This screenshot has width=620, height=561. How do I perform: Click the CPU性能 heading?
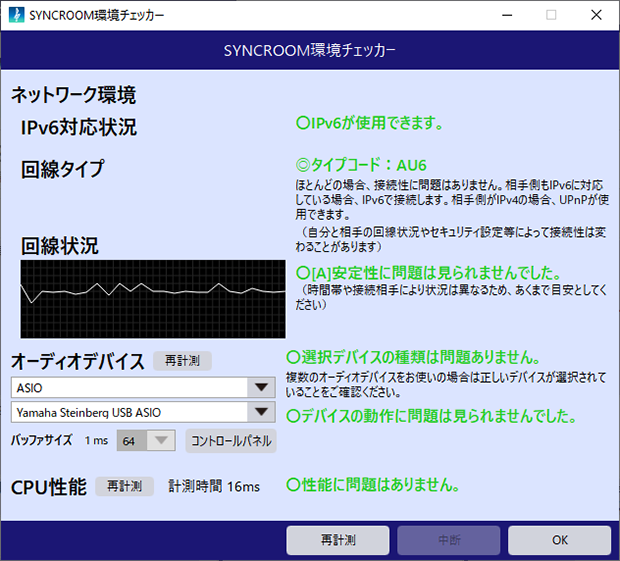pyautogui.click(x=49, y=487)
